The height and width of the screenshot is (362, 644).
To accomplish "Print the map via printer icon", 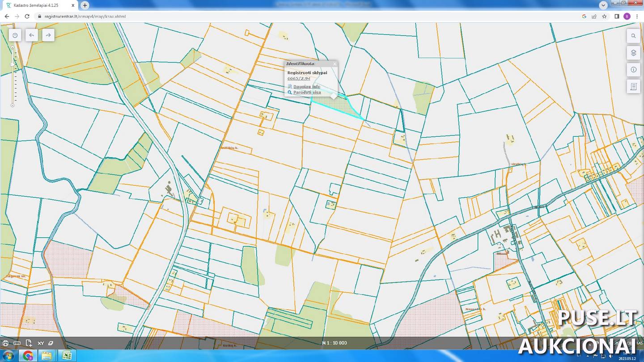I will 5,343.
